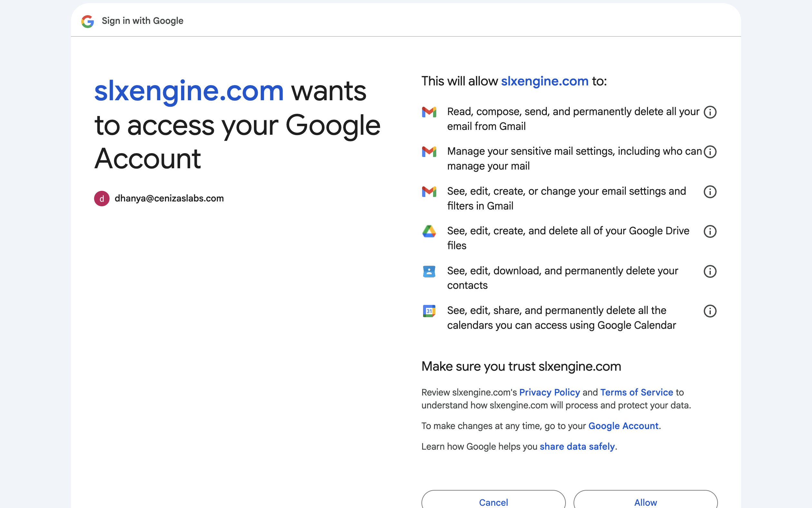812x508 pixels.
Task: Click 'permanently delete your contacts' permission text
Action: pyautogui.click(x=563, y=278)
